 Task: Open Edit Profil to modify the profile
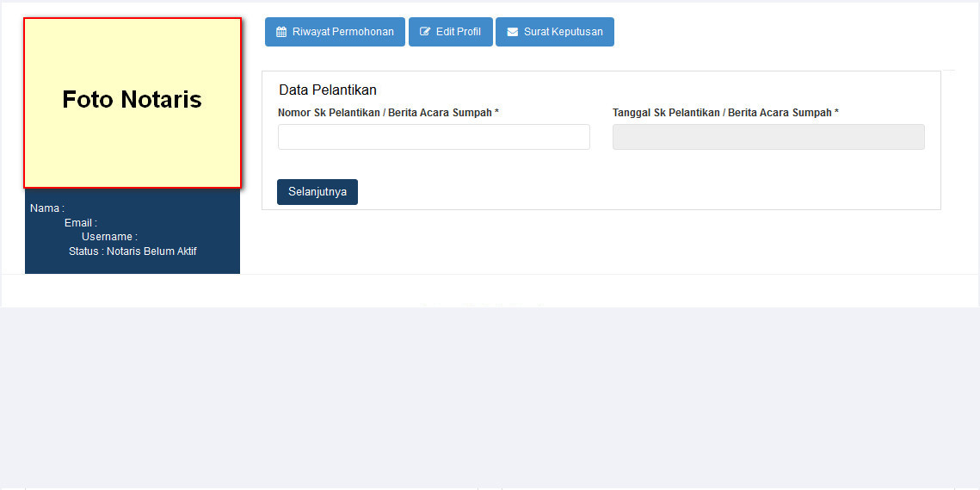(450, 32)
